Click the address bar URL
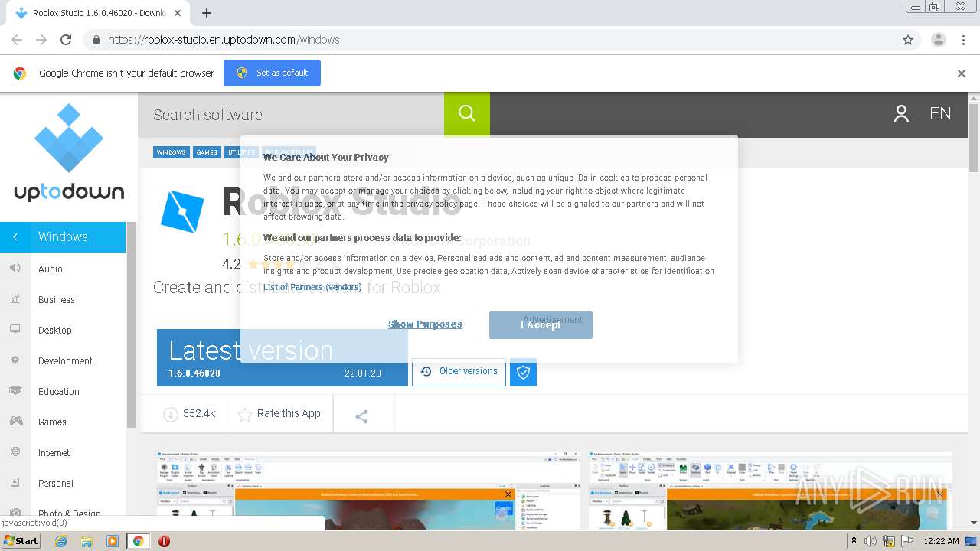The width and height of the screenshot is (980, 551). pyautogui.click(x=224, y=40)
